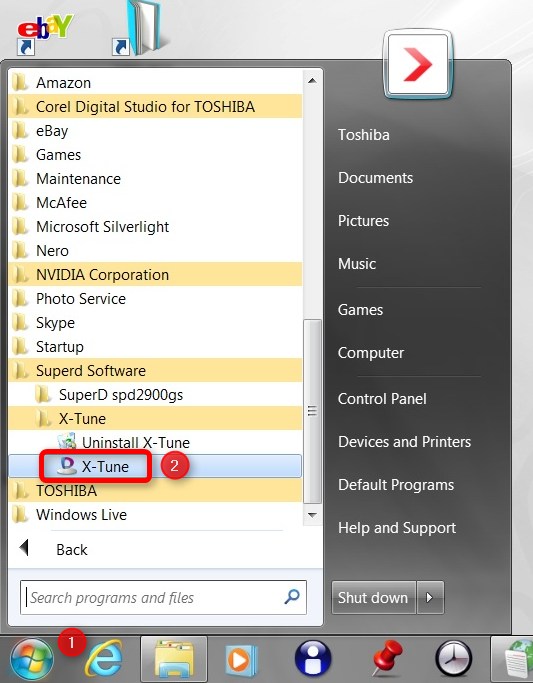This screenshot has width=533, height=683.
Task: Launch the X-Tune application shortcut
Action: (x=155, y=467)
